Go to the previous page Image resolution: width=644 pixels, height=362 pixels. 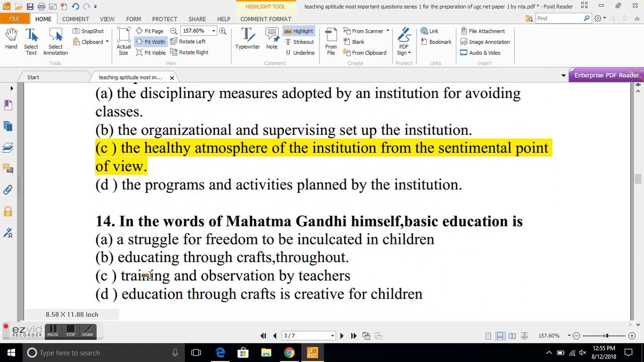pos(275,336)
